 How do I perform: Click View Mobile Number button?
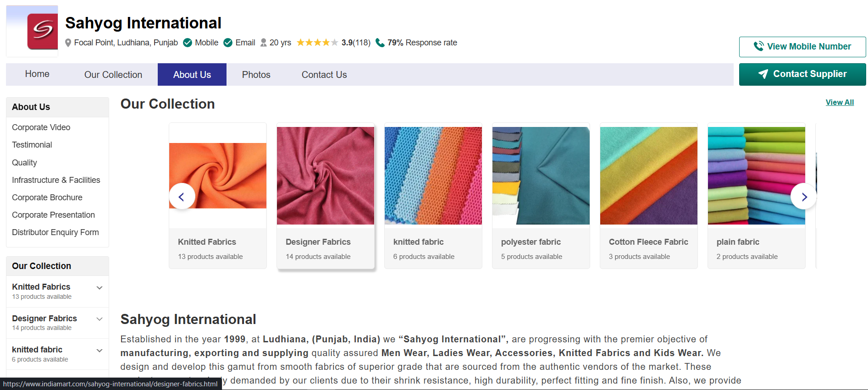coord(802,47)
